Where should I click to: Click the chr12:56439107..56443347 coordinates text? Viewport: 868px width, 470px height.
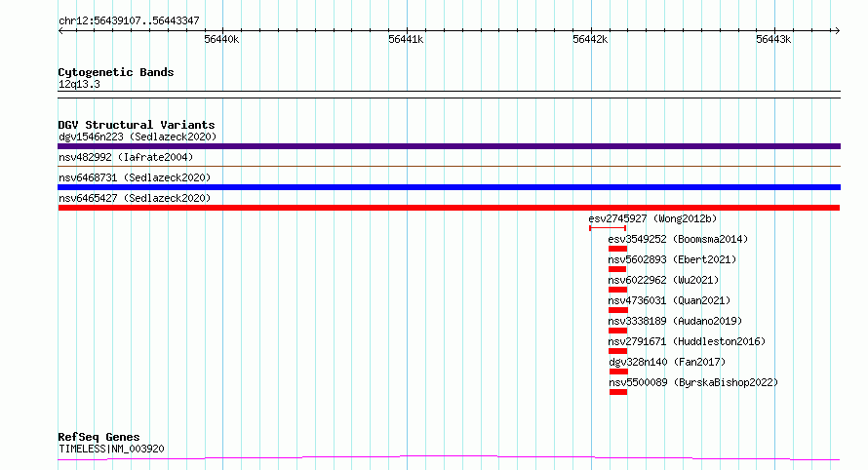coord(129,20)
